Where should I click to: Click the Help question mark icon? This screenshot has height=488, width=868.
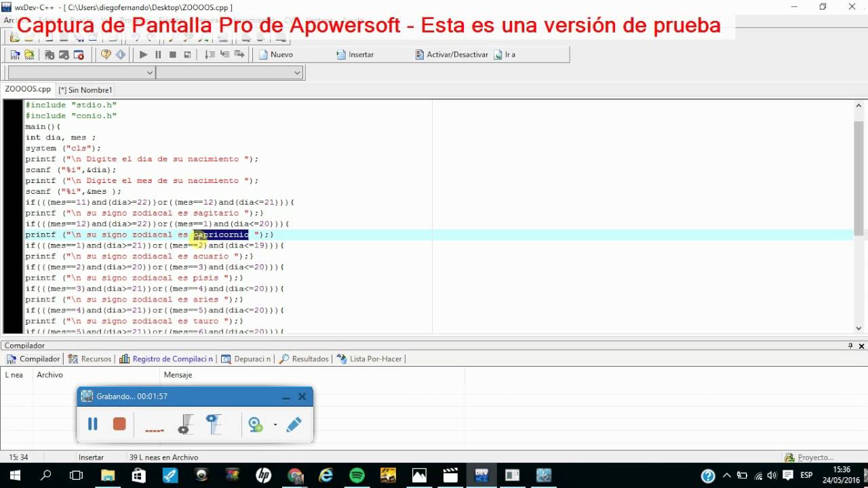106,55
